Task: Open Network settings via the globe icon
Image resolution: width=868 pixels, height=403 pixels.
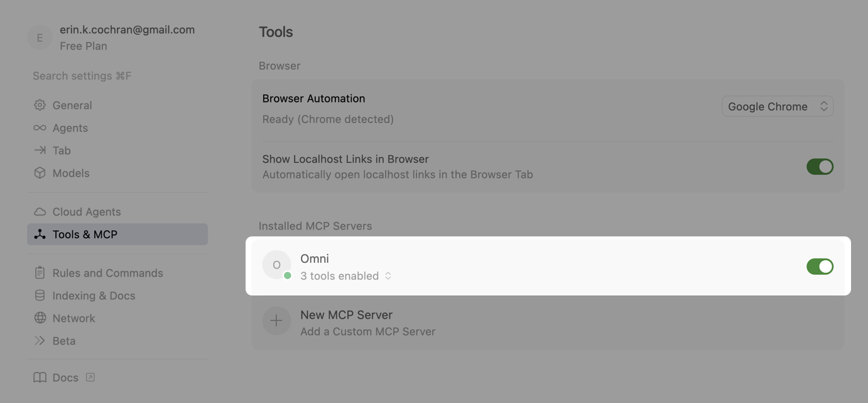Action: click(x=40, y=318)
